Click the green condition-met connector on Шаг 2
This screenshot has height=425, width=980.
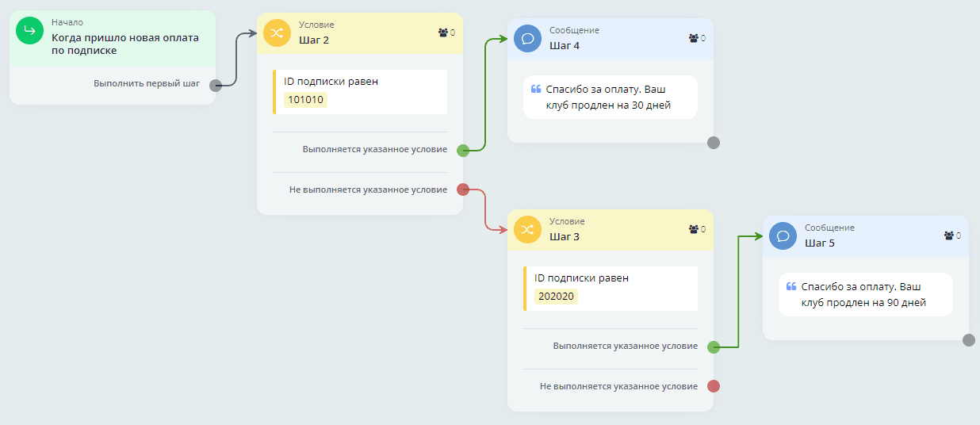(x=464, y=150)
